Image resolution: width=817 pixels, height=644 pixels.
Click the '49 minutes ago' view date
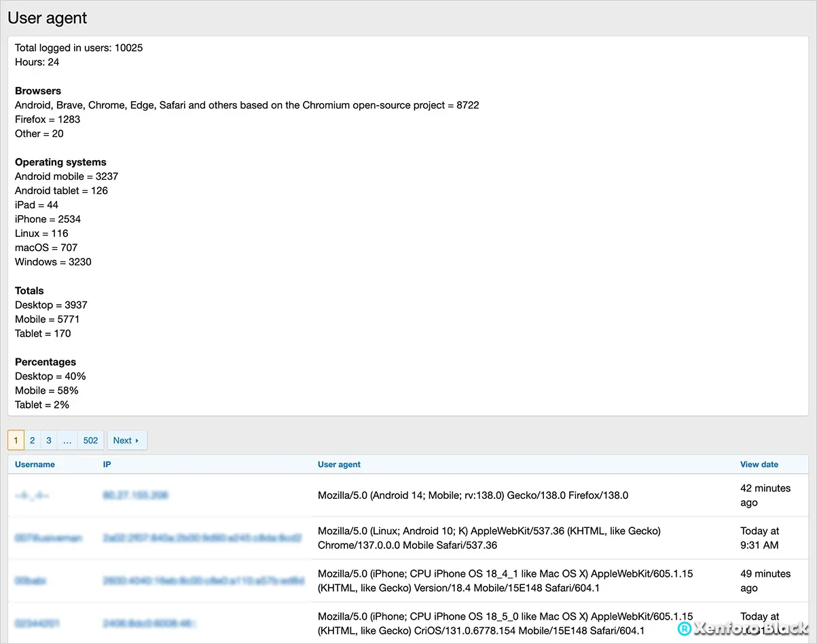click(765, 581)
